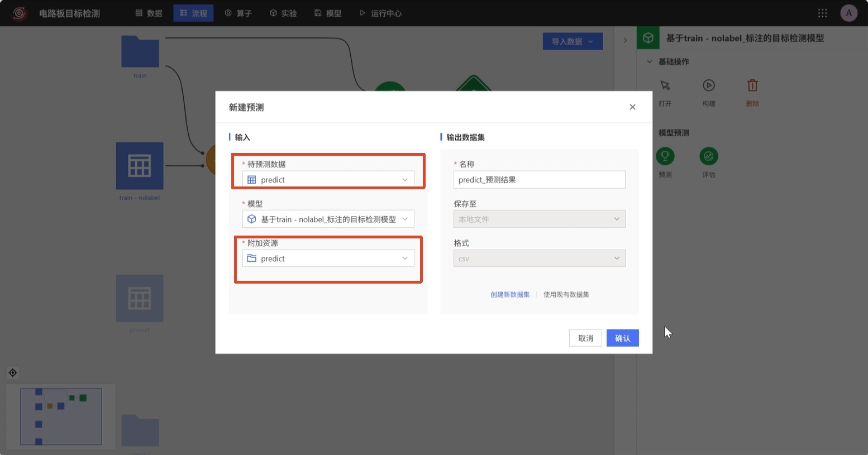Screen dimensions: 868x455
Task: Go to the 实验 tab
Action: coord(283,13)
